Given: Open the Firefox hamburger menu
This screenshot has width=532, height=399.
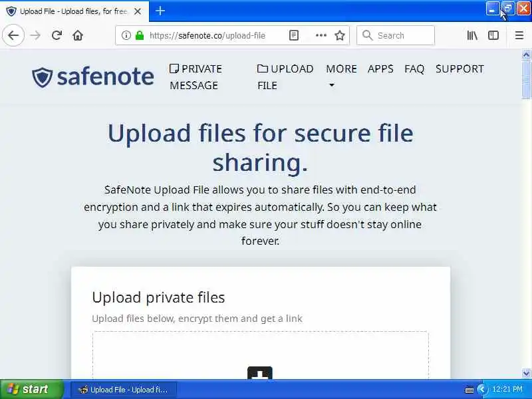Looking at the screenshot, I should coord(519,35).
